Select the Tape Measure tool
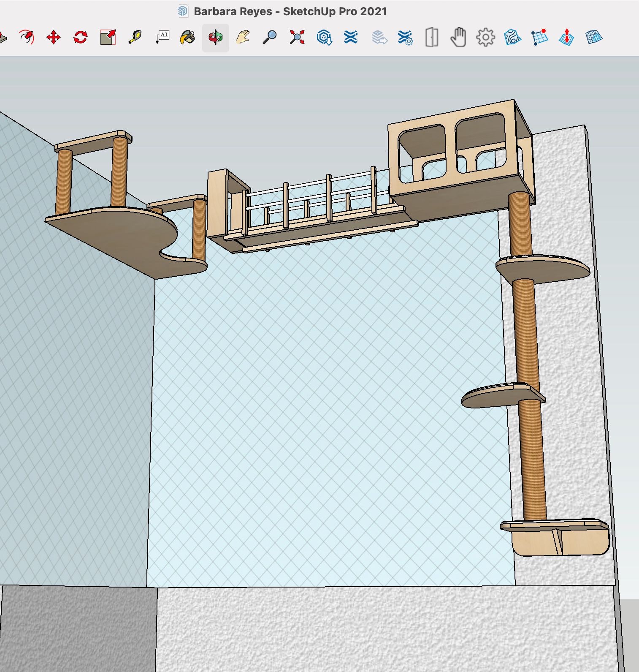This screenshot has width=639, height=672. (135, 37)
